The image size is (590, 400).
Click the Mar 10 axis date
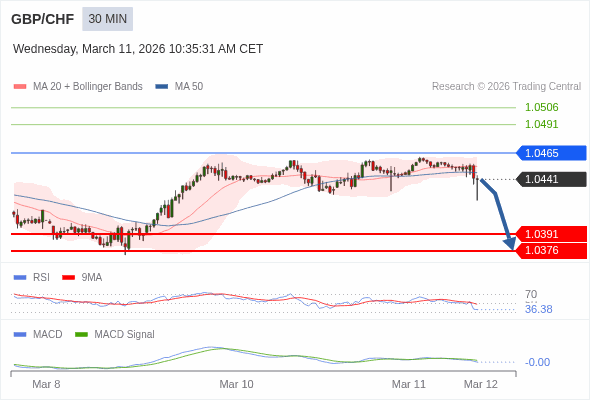(x=236, y=384)
